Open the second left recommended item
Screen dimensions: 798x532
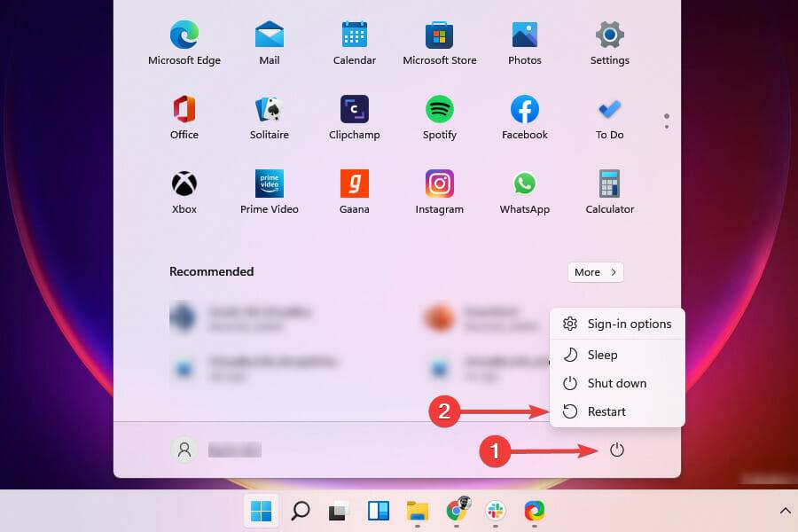click(x=254, y=368)
